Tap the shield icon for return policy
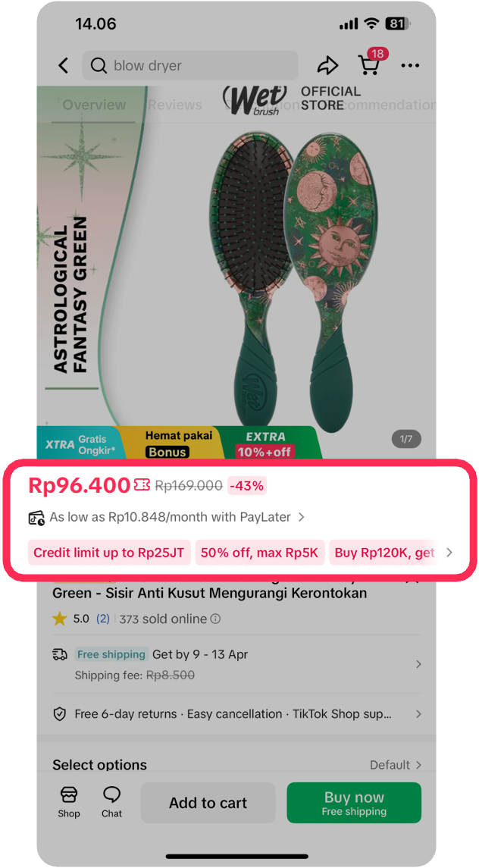Image resolution: width=479 pixels, height=868 pixels. pyautogui.click(x=59, y=714)
